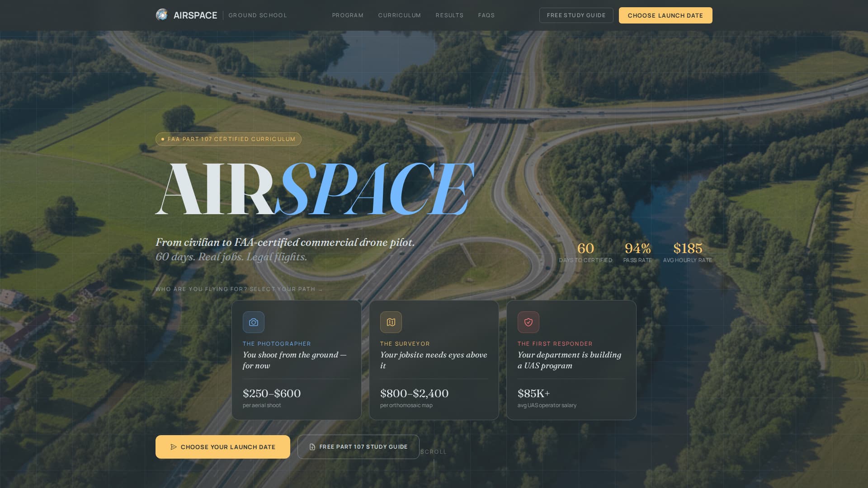Click the dot icon in the FAA badge
868x488 pixels.
tap(163, 139)
